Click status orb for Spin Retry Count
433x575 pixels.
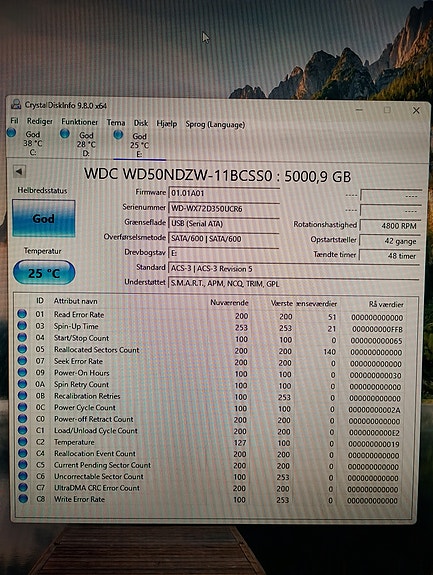pos(22,384)
